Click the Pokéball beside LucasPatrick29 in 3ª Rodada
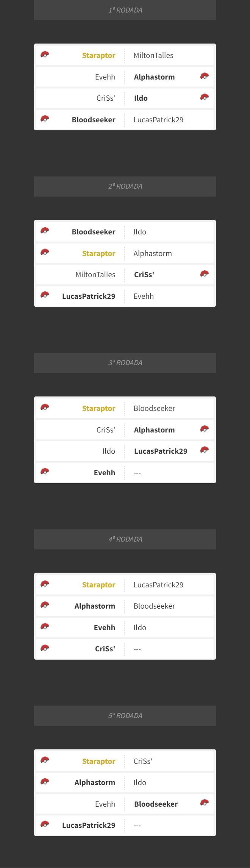Viewport: 250px width, 868px height. [205, 450]
